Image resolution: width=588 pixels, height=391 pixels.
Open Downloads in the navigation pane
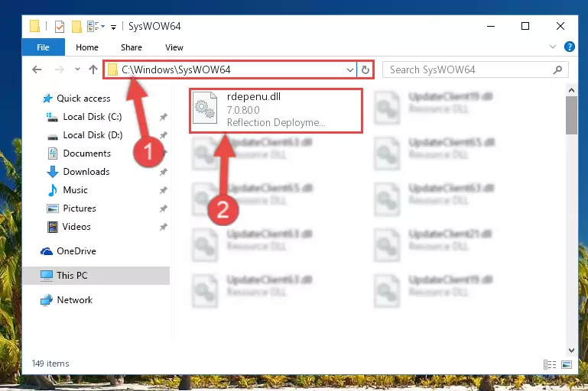pyautogui.click(x=86, y=172)
